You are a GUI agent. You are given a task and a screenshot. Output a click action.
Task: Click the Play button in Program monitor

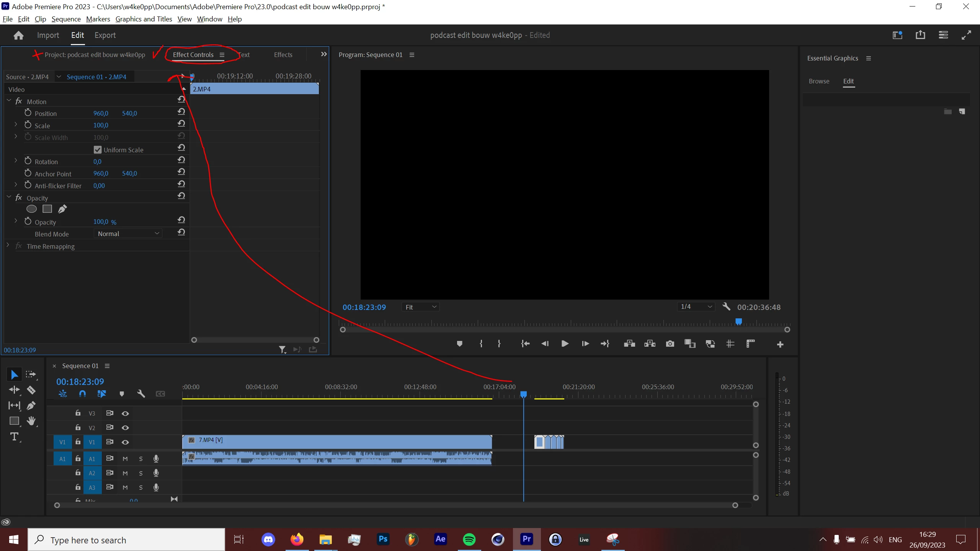pos(565,344)
